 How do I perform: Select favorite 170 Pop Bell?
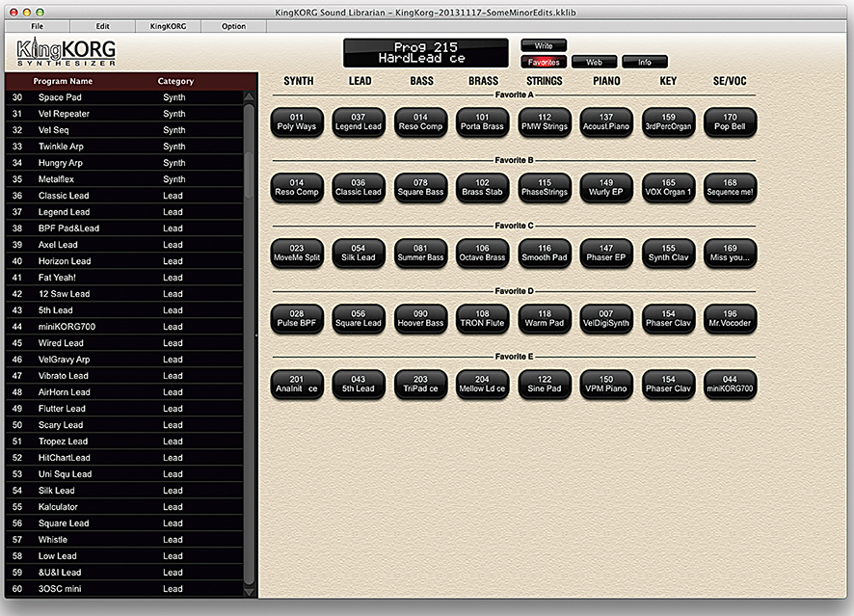coord(730,122)
